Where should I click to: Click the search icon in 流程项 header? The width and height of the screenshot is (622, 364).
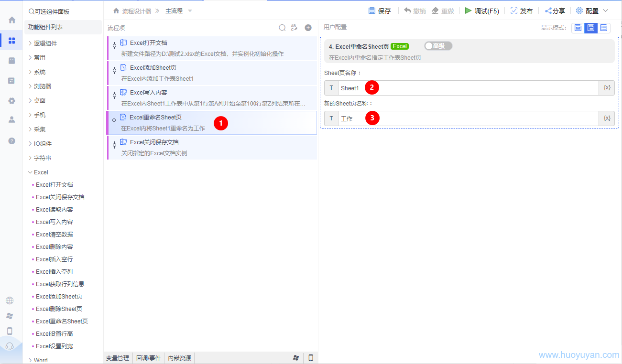[x=282, y=28]
